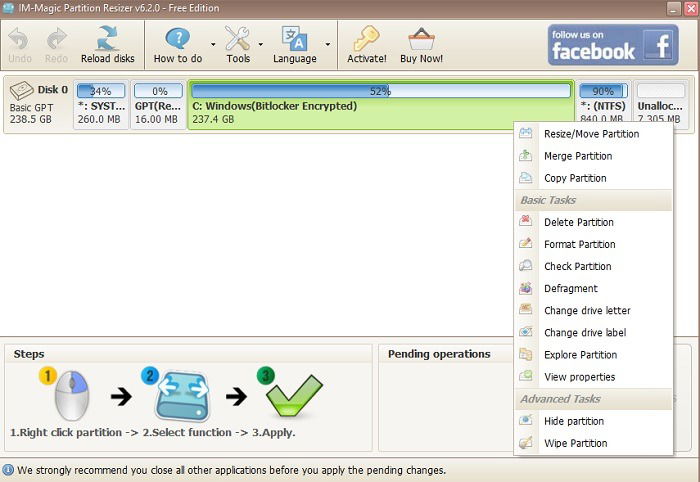Click the Activate! key icon
Image resolution: width=700 pixels, height=482 pixels.
coord(367,38)
